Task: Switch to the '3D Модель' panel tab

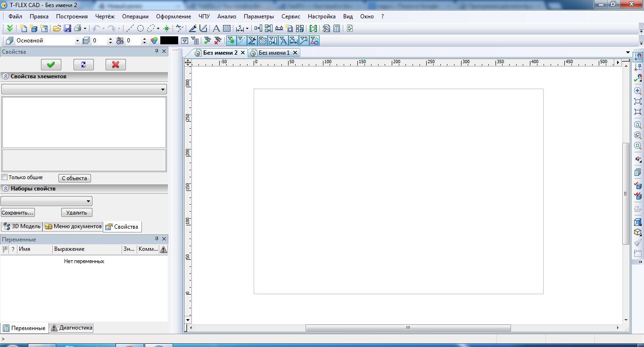Action: tap(22, 226)
